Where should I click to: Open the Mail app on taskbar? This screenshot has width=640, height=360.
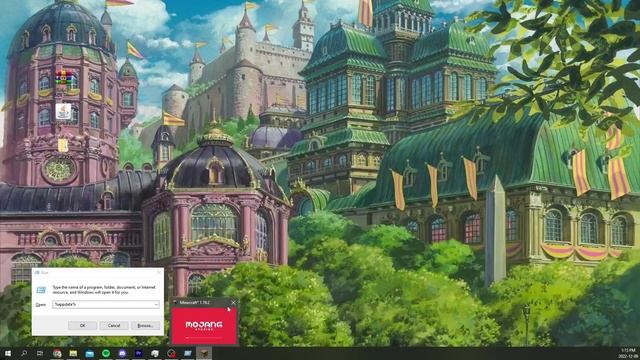point(90,353)
